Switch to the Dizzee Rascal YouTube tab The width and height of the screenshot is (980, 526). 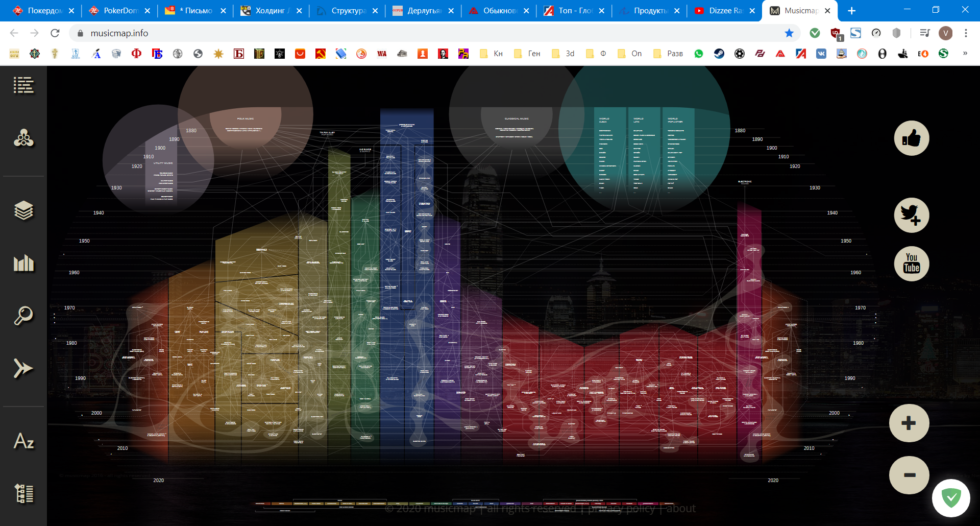(x=725, y=11)
